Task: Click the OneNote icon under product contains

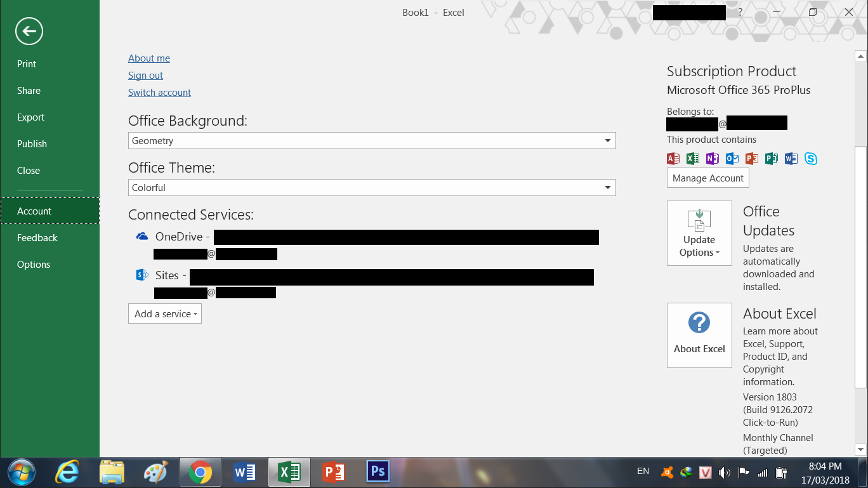Action: pyautogui.click(x=713, y=159)
